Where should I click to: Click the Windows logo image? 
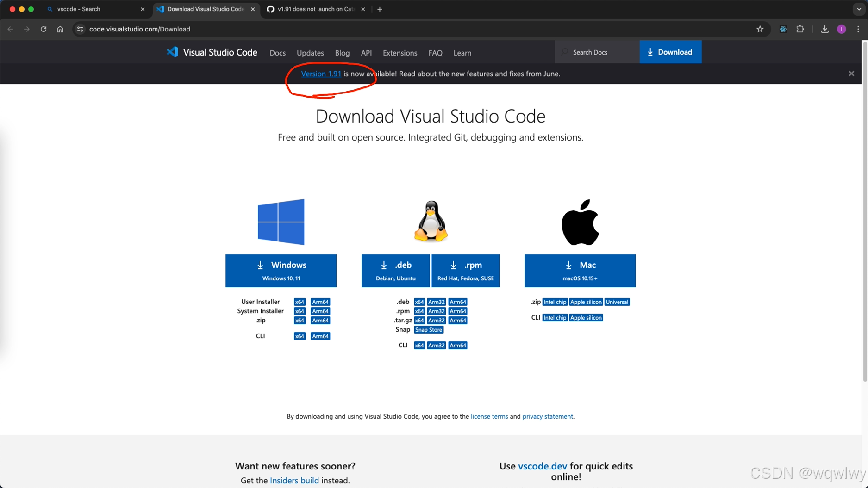click(x=281, y=222)
